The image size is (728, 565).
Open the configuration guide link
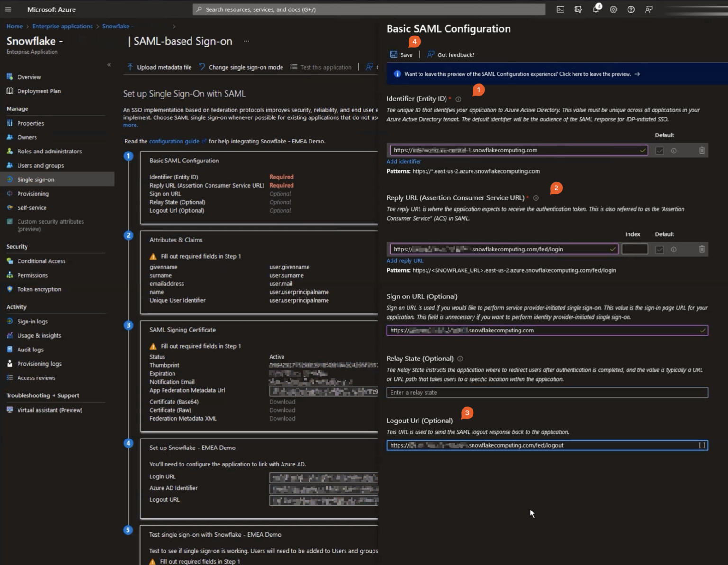(174, 141)
